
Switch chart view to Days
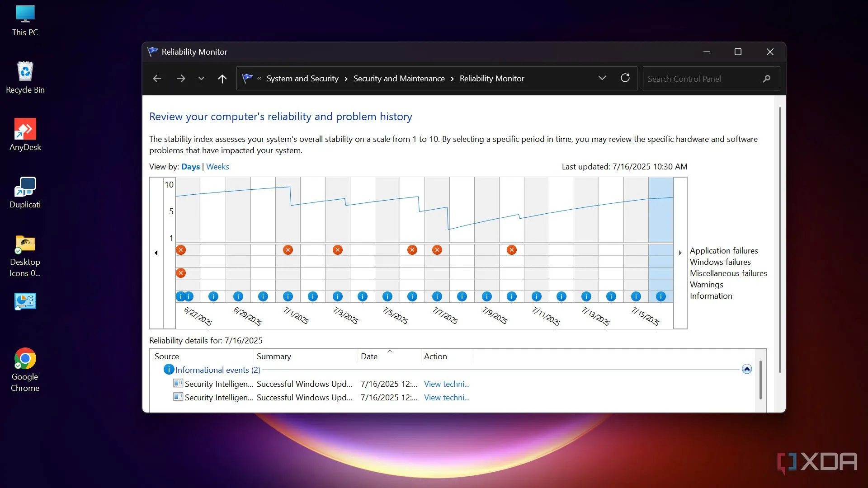tap(190, 167)
